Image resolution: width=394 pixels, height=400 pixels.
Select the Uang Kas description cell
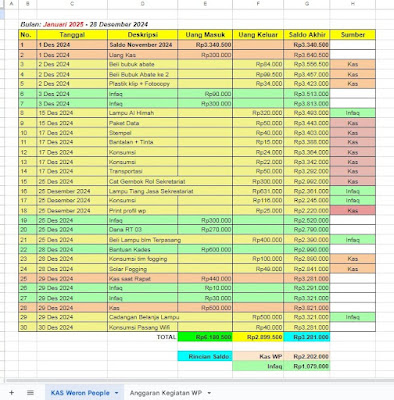point(143,55)
